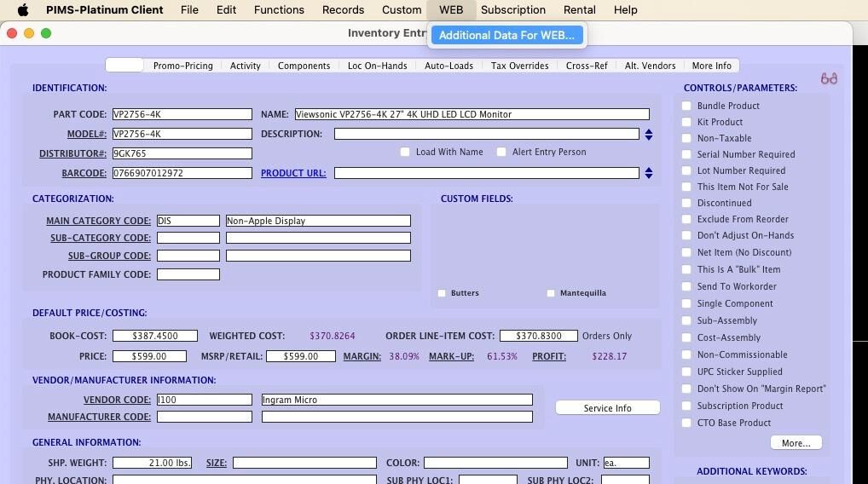This screenshot has width=868, height=484.
Task: Click the MAIN CATEGORY CODE label
Action: click(x=99, y=221)
